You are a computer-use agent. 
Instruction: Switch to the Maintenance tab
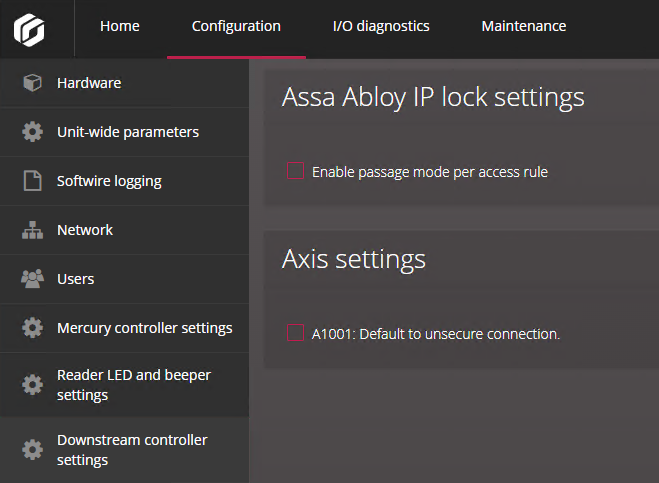523,27
